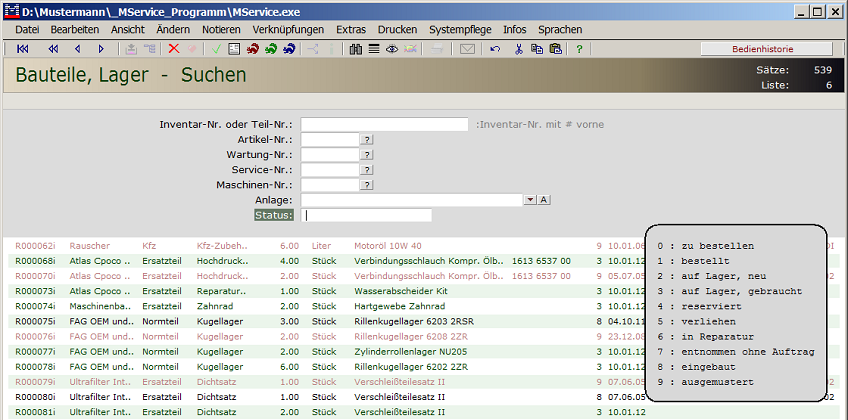Viewport: 848px width, 420px height.
Task: Open lookup button next to Artikel-Nr.
Action: tap(366, 140)
